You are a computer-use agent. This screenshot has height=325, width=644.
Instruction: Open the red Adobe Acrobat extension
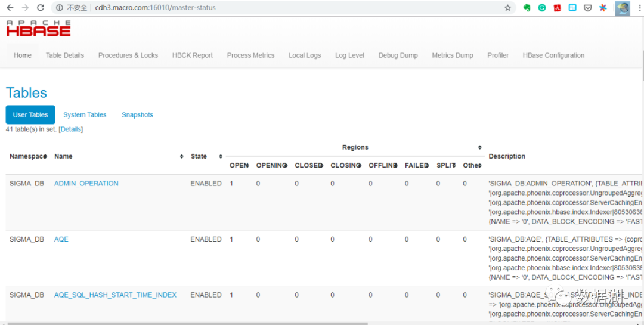[558, 7]
